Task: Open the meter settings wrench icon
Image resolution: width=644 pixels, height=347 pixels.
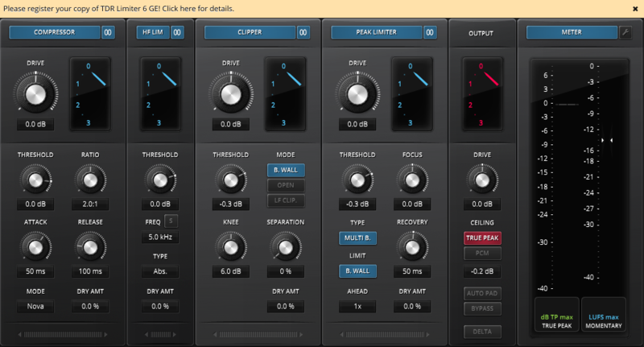Action: 625,32
